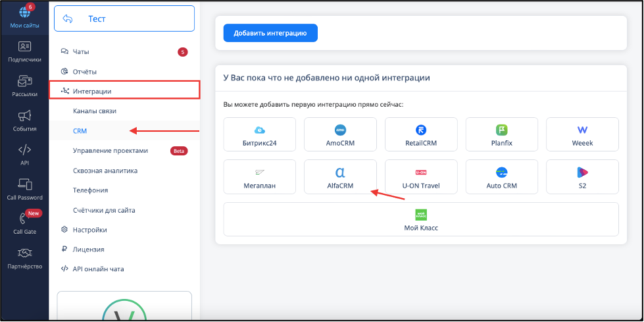The width and height of the screenshot is (644, 322).
Task: Open the Телефония submenu item
Action: click(x=124, y=190)
